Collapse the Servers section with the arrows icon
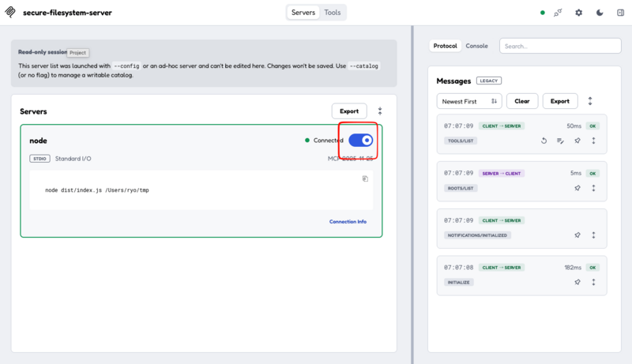The width and height of the screenshot is (632, 364). pyautogui.click(x=380, y=111)
